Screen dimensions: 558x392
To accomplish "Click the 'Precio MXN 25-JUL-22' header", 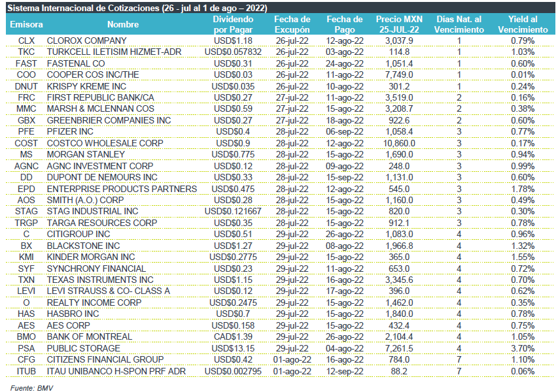I will 399,25.
